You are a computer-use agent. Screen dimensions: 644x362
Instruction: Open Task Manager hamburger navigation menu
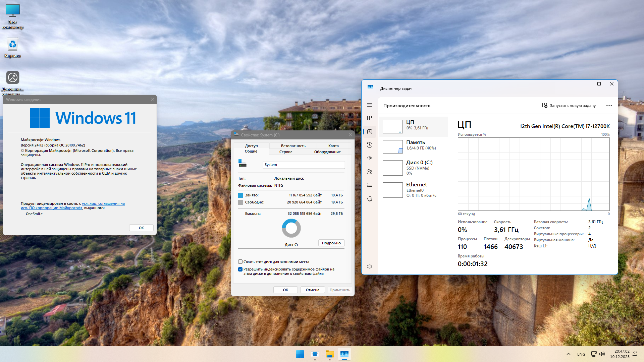tap(370, 105)
